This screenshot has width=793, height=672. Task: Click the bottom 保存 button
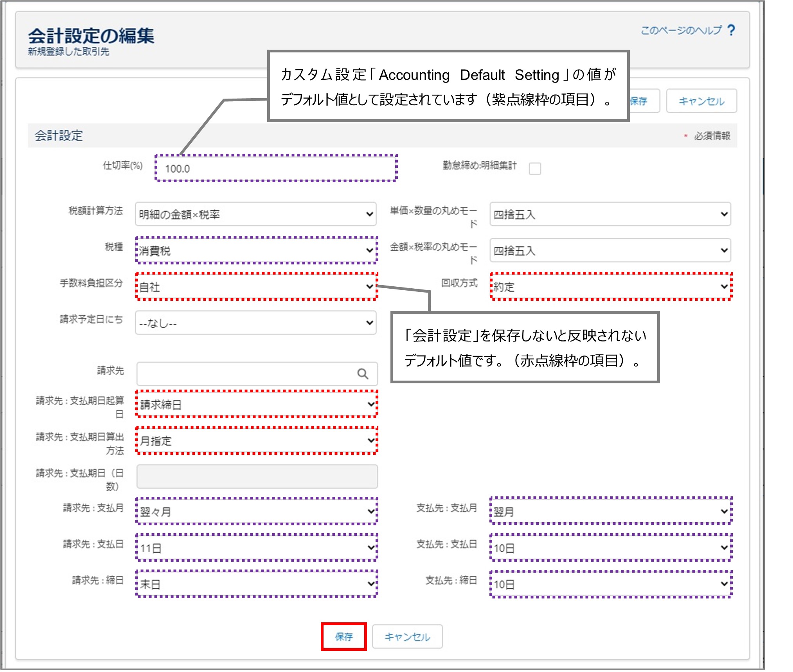pyautogui.click(x=343, y=637)
